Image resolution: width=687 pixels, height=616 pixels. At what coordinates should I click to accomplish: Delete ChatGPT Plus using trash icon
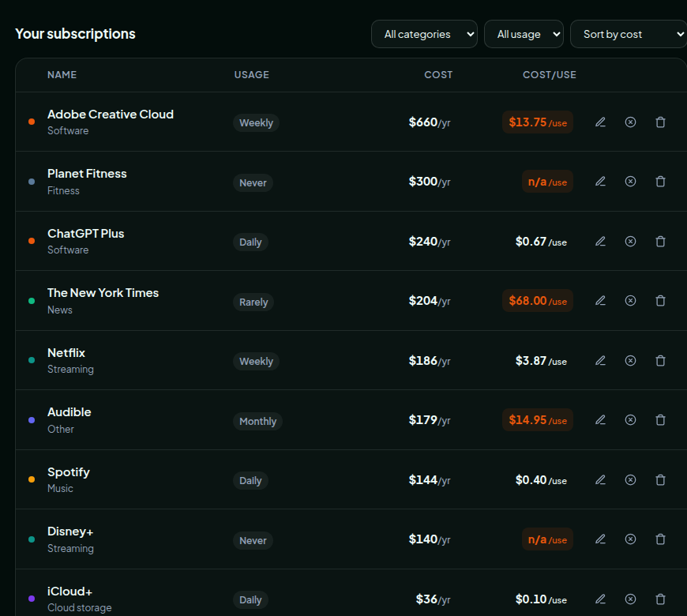(x=660, y=242)
